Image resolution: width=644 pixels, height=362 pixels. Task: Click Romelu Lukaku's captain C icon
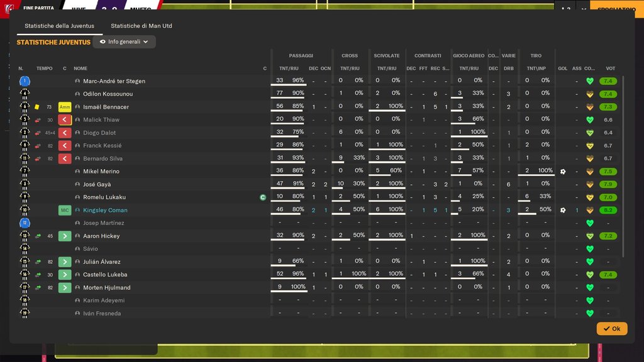263,197
